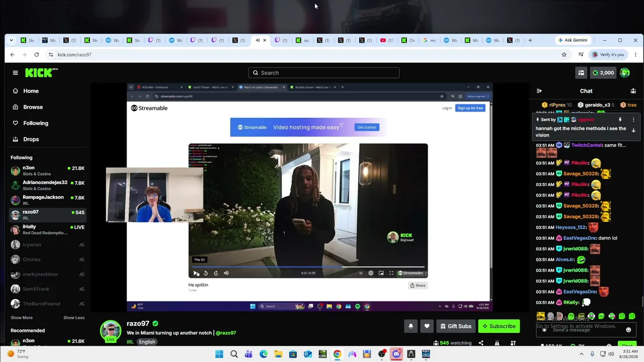644x362 pixels.
Task: Open a new Chrome tab
Action: [x=530, y=40]
